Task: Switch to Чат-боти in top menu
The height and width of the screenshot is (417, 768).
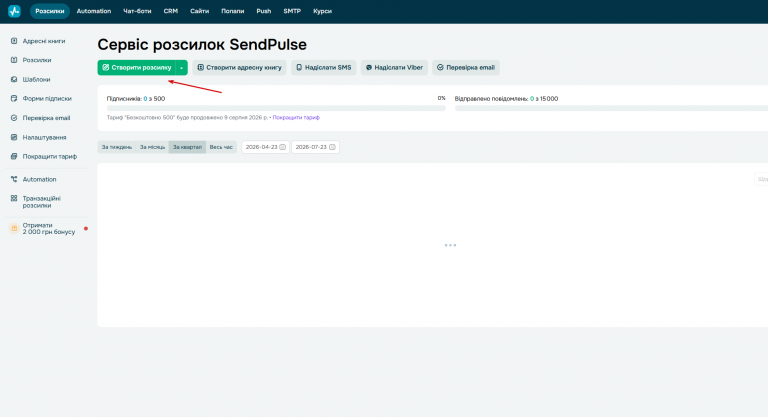Action: tap(137, 11)
